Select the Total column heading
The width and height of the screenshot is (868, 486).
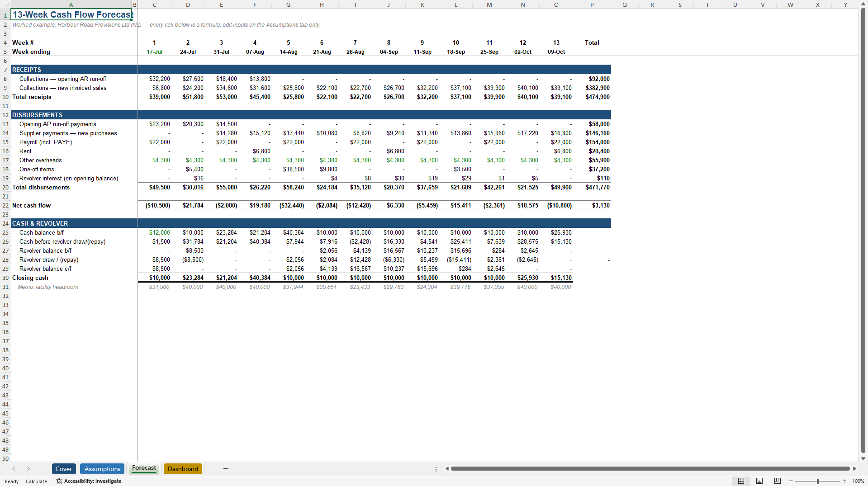click(x=592, y=42)
